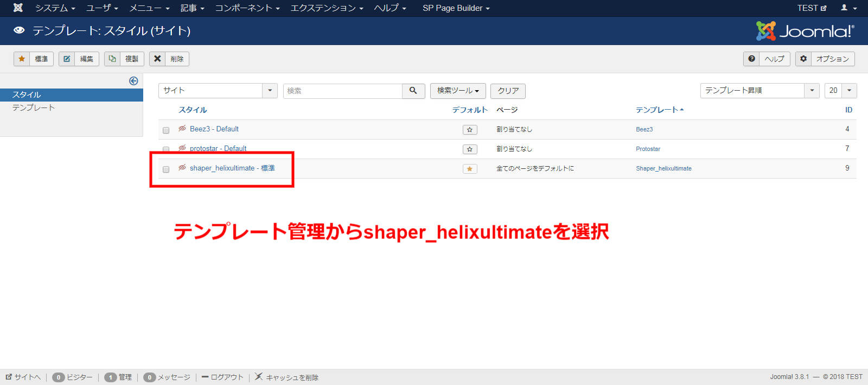Click the shaper_helixultimate default star
The width and height of the screenshot is (868, 385).
point(470,169)
